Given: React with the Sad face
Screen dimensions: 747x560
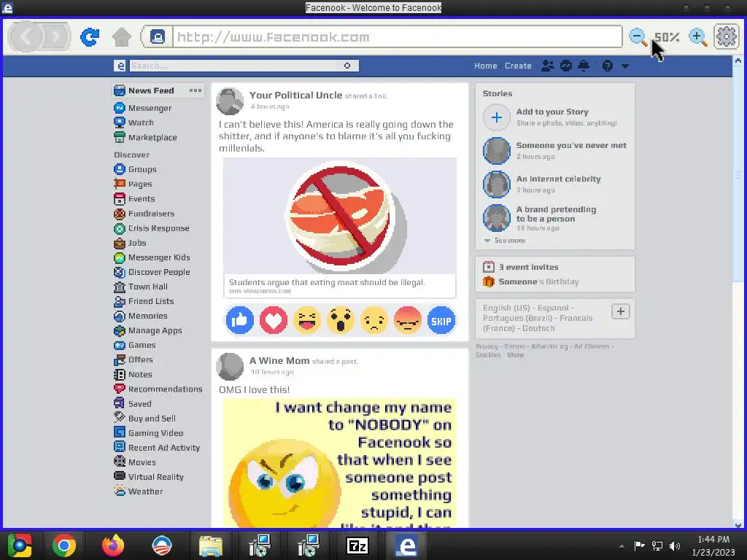Looking at the screenshot, I should (x=374, y=321).
